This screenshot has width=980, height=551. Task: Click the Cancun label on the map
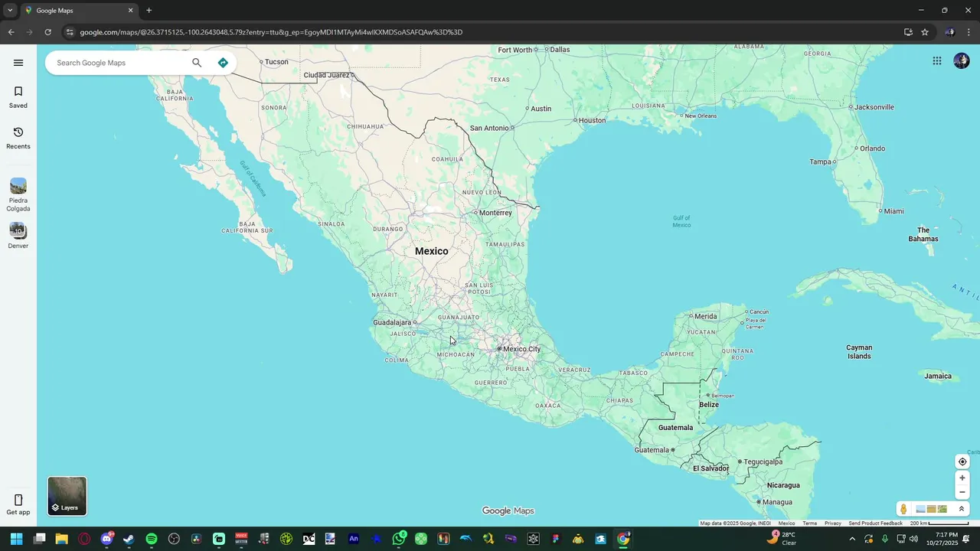click(759, 311)
